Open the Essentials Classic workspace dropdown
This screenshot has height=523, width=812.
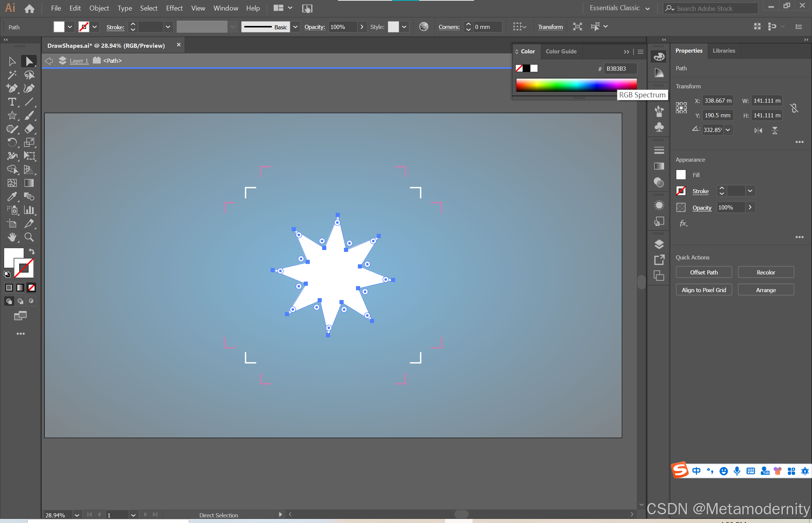[647, 8]
